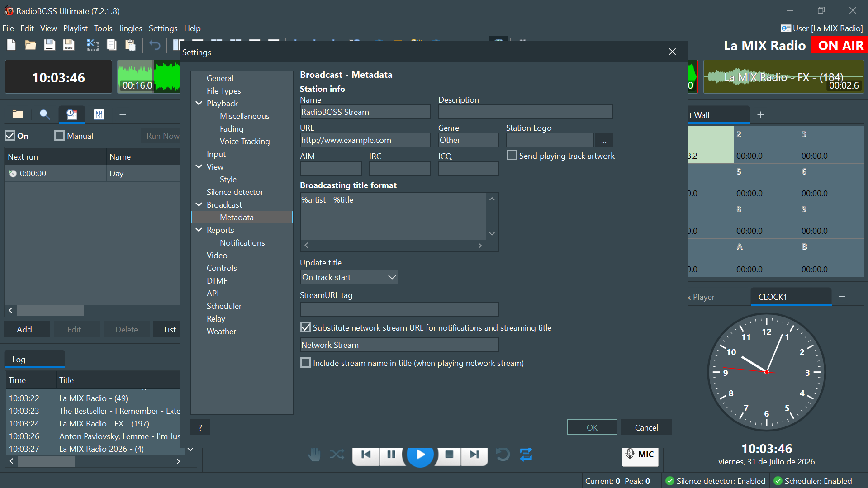Select the mixer sliders panel icon
868x488 pixels.
point(99,114)
